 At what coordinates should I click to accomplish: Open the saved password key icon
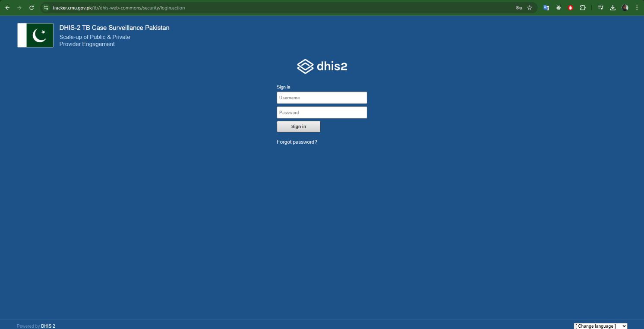pyautogui.click(x=519, y=8)
